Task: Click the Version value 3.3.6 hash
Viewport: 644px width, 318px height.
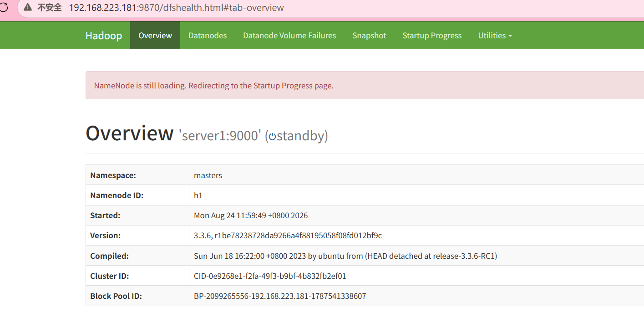Action: [288, 236]
